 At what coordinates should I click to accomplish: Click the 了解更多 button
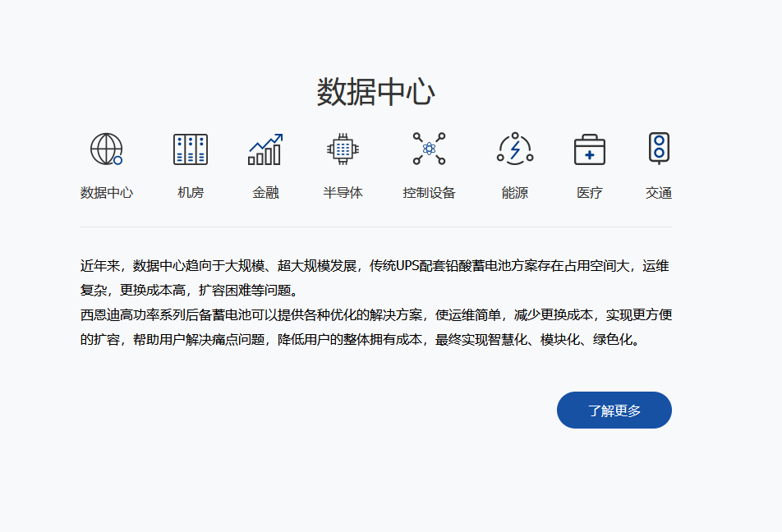(x=614, y=410)
